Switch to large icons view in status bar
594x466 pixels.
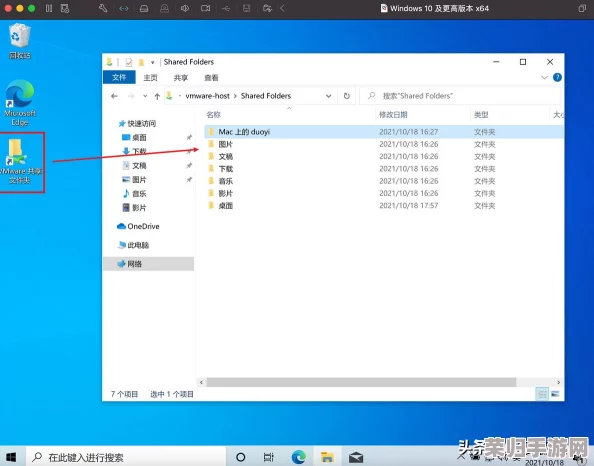555,394
